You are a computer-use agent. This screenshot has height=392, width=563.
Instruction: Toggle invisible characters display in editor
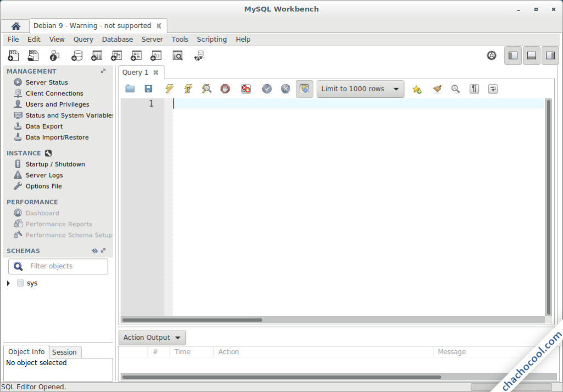[x=474, y=89]
